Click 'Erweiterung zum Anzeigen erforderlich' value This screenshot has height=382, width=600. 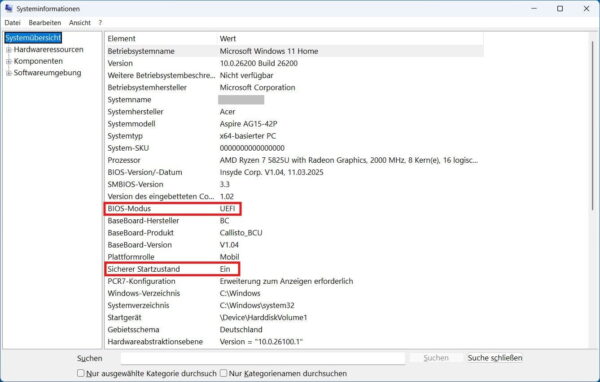click(286, 281)
